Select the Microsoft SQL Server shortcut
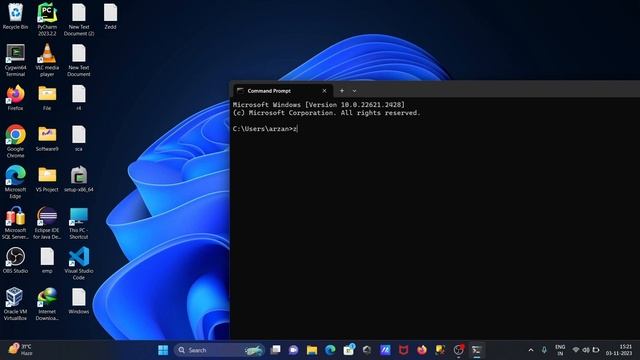This screenshot has width=640, height=360. (x=16, y=222)
